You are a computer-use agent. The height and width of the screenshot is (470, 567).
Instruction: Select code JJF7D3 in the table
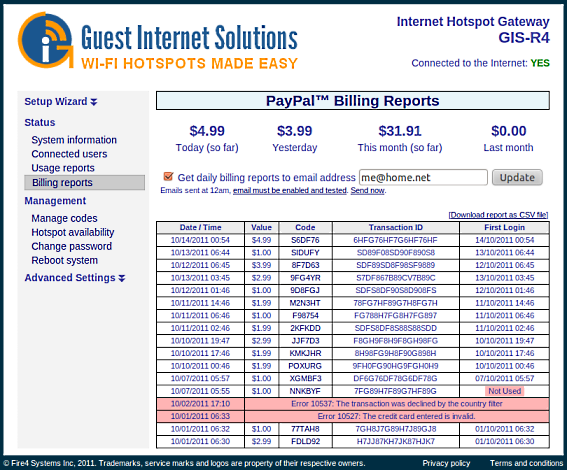click(x=305, y=341)
